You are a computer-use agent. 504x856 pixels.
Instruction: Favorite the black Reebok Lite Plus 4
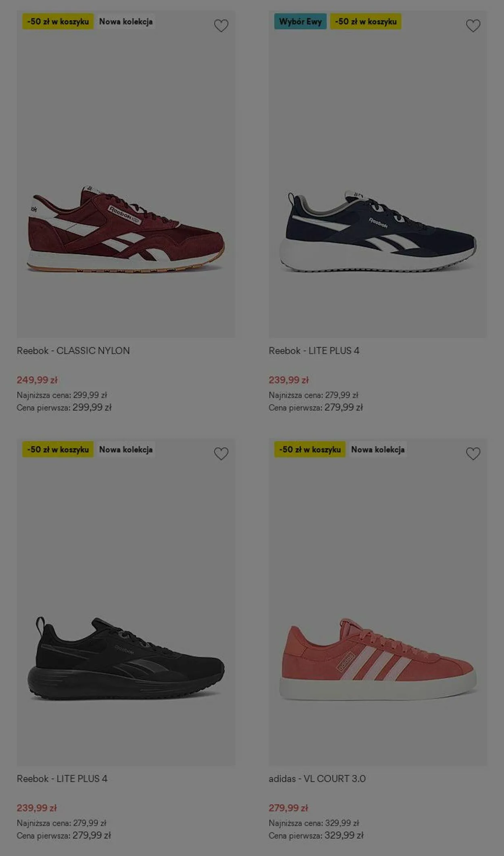[221, 454]
